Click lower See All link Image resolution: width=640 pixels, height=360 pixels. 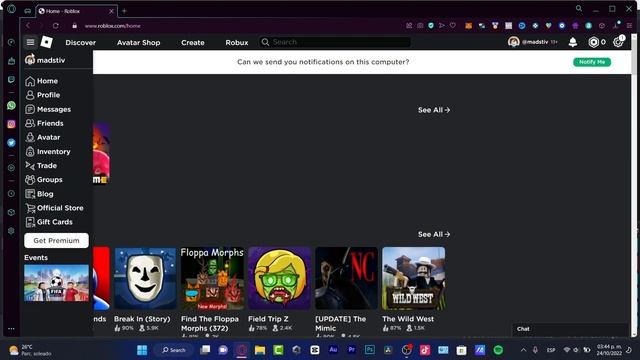click(434, 234)
